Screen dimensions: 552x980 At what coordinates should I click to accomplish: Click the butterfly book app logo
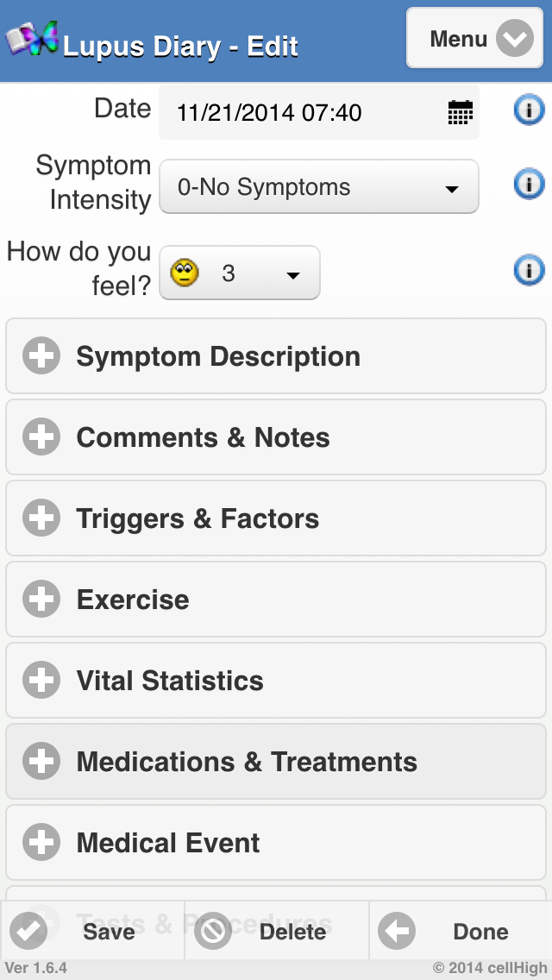[x=33, y=39]
